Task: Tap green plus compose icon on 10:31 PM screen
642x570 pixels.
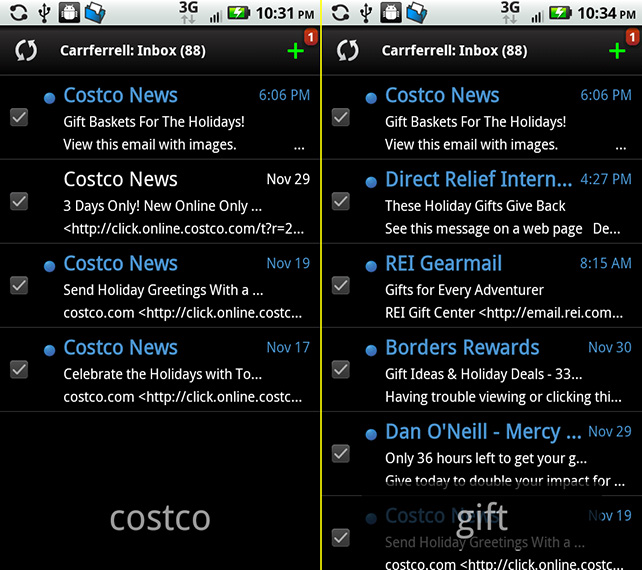Action: [295, 52]
